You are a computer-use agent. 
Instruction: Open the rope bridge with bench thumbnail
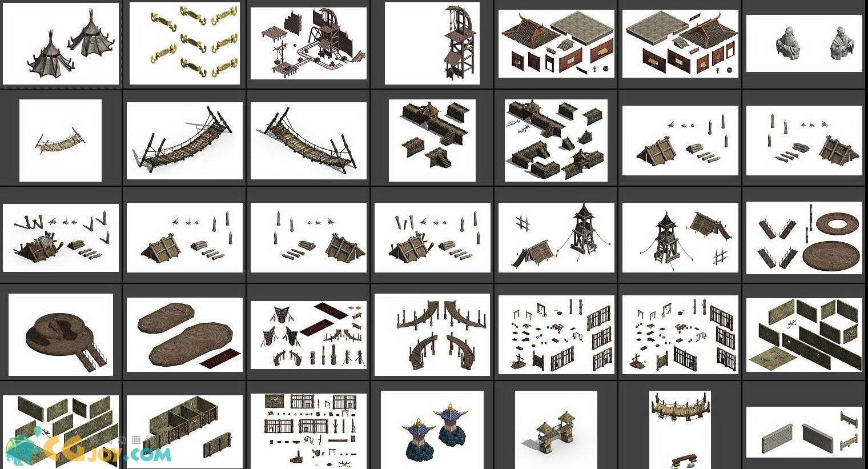(680, 430)
